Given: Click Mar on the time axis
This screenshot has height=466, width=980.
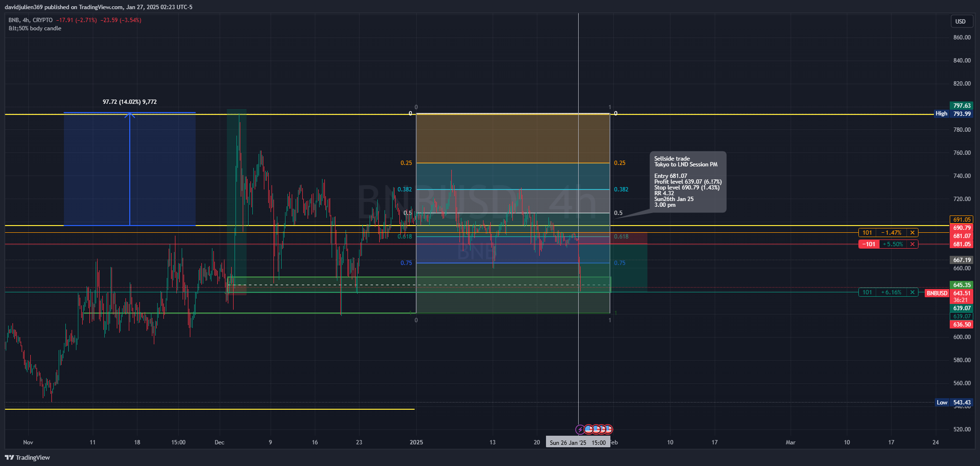Looking at the screenshot, I should tap(791, 442).
